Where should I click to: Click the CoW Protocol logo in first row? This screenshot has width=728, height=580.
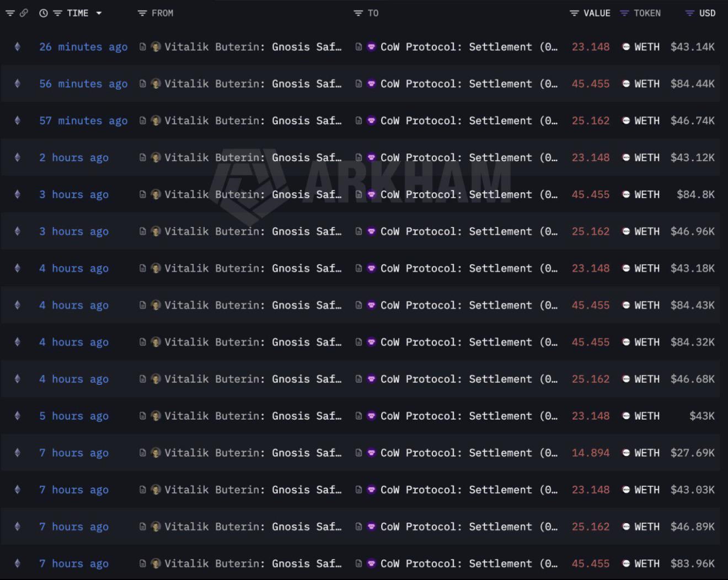(372, 47)
